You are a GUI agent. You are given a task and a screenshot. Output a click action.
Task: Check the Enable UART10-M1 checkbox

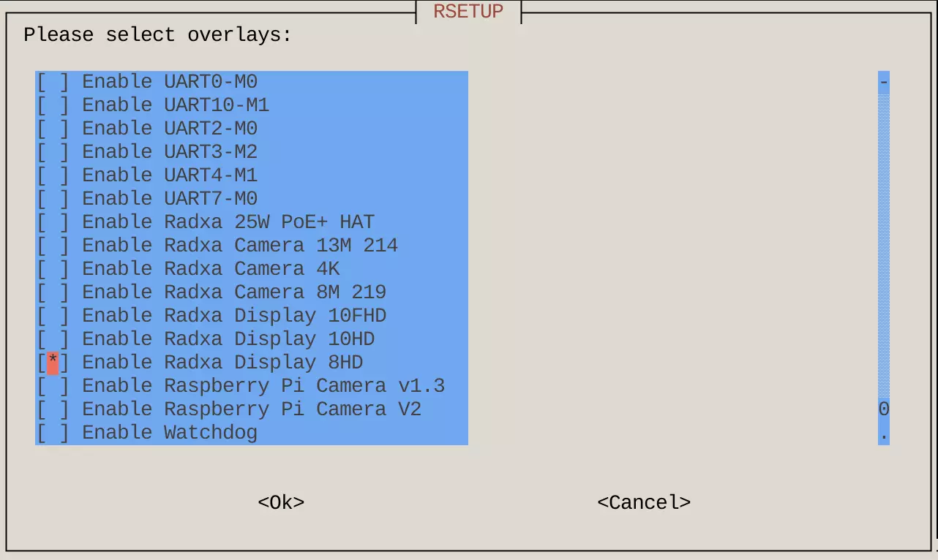click(x=53, y=105)
